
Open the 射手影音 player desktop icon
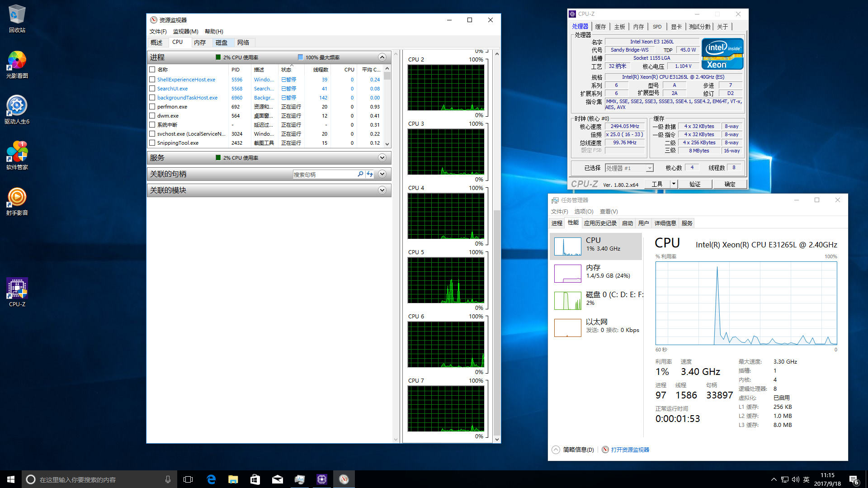[17, 197]
